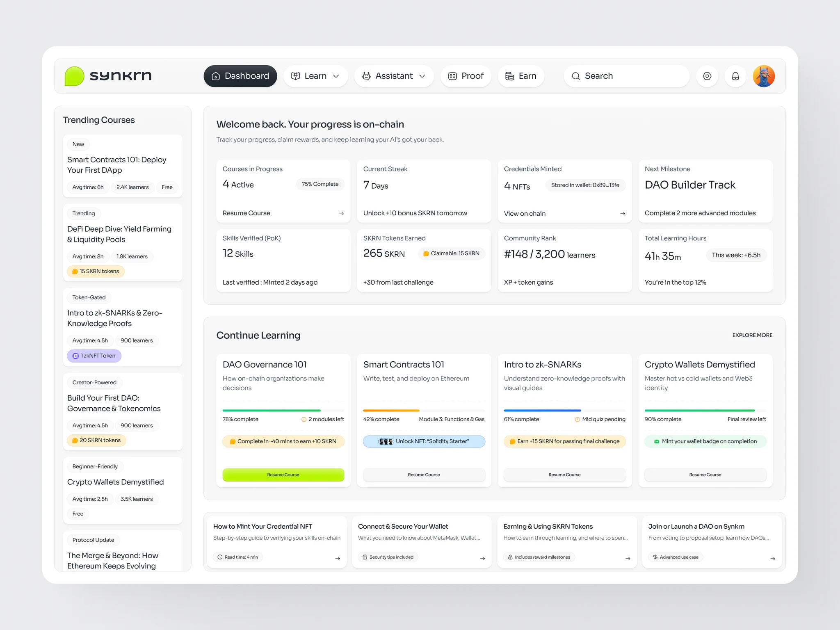The image size is (840, 630).
Task: Click the Claimable: 15 SKRN coin badge
Action: coord(452,253)
